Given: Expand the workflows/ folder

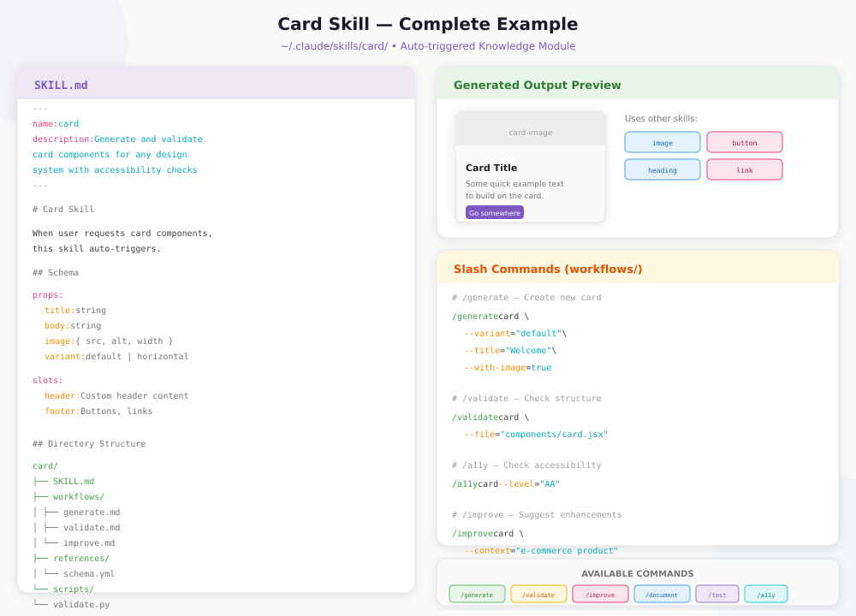Looking at the screenshot, I should (79, 496).
